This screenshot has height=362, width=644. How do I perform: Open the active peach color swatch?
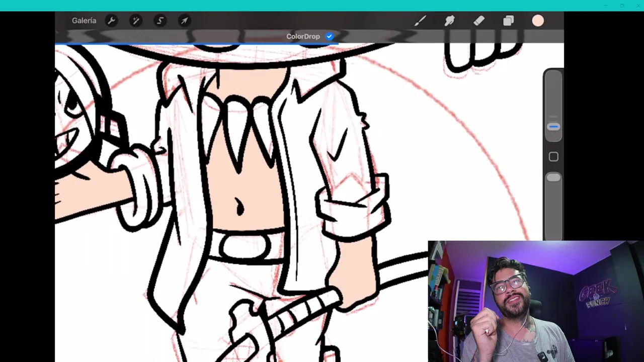point(538,21)
